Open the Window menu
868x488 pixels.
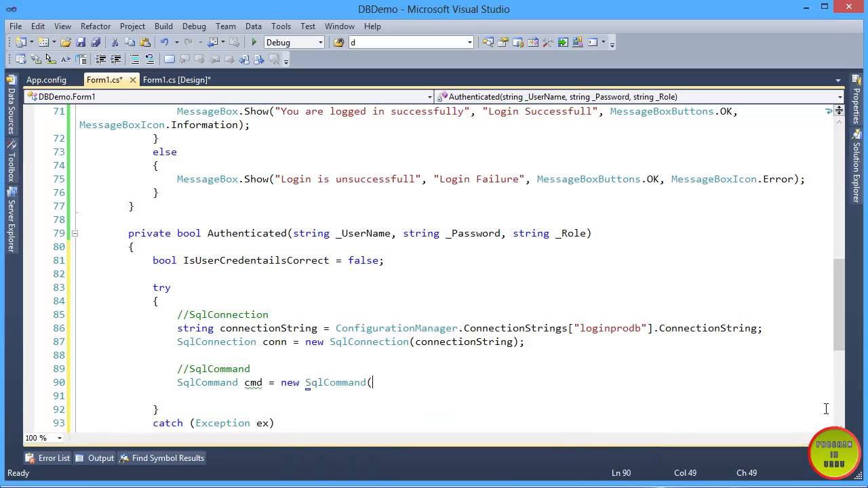(x=340, y=26)
